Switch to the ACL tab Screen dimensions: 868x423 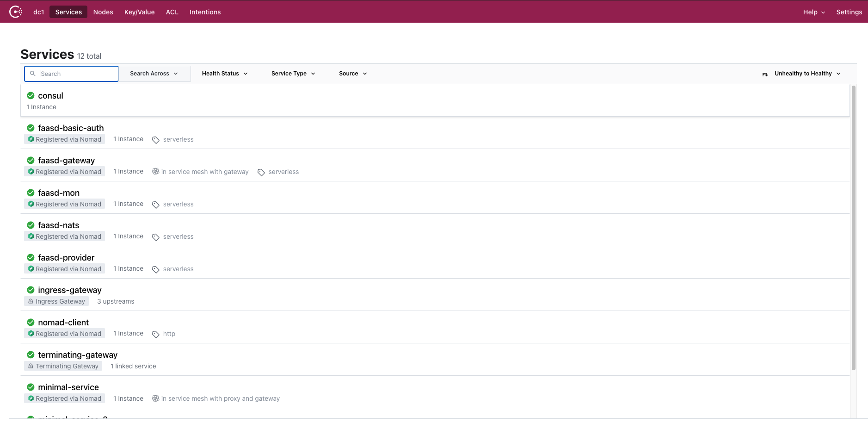(x=172, y=12)
